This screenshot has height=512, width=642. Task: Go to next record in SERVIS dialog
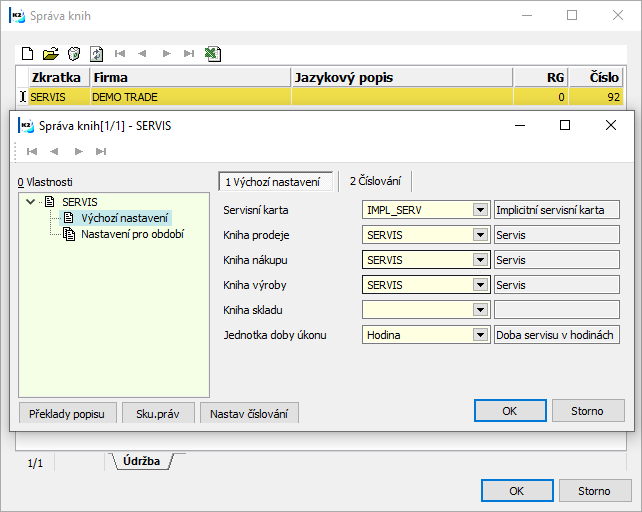[x=77, y=151]
